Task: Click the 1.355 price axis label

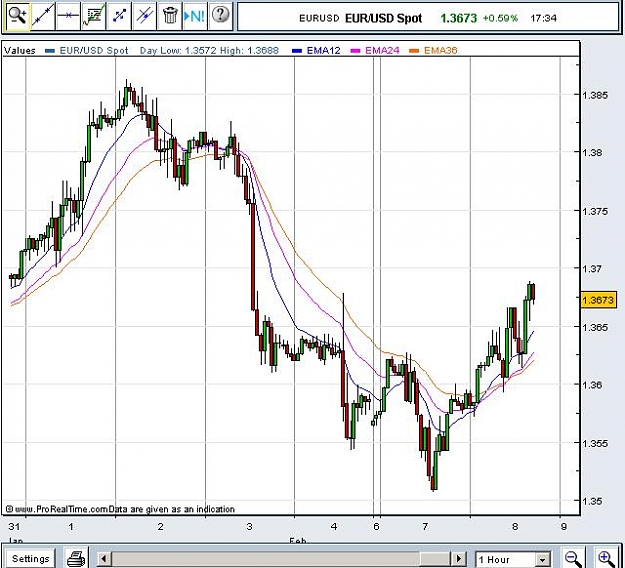Action: coord(595,444)
